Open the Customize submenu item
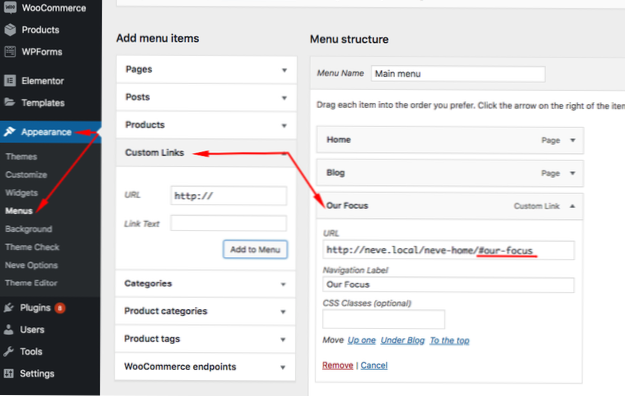Screen dimensions: 625x396 26,175
